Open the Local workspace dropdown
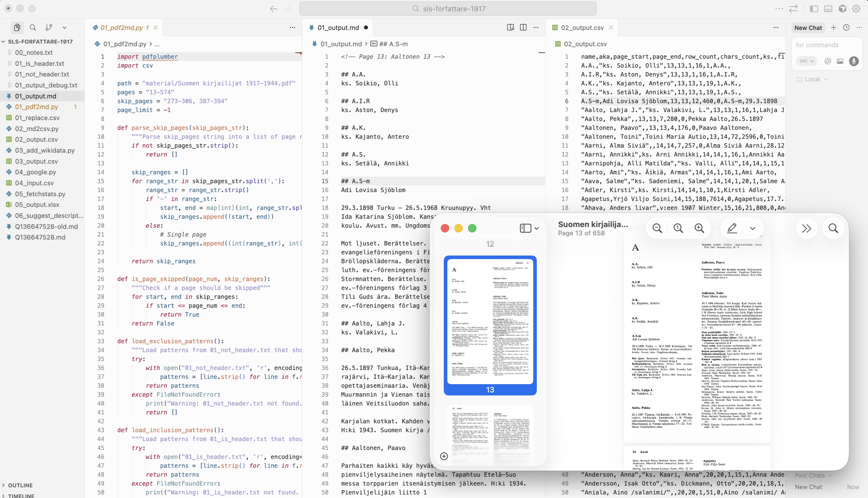Screen dimensions: 868x498 click(812, 79)
